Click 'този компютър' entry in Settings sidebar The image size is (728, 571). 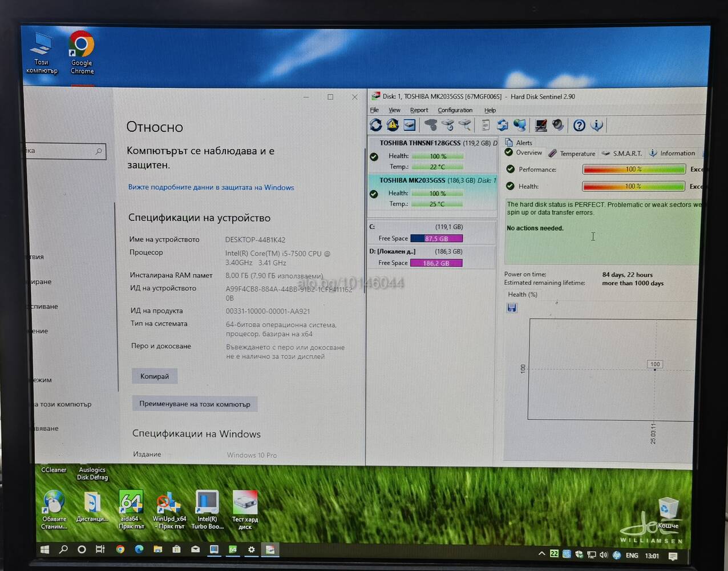(63, 404)
